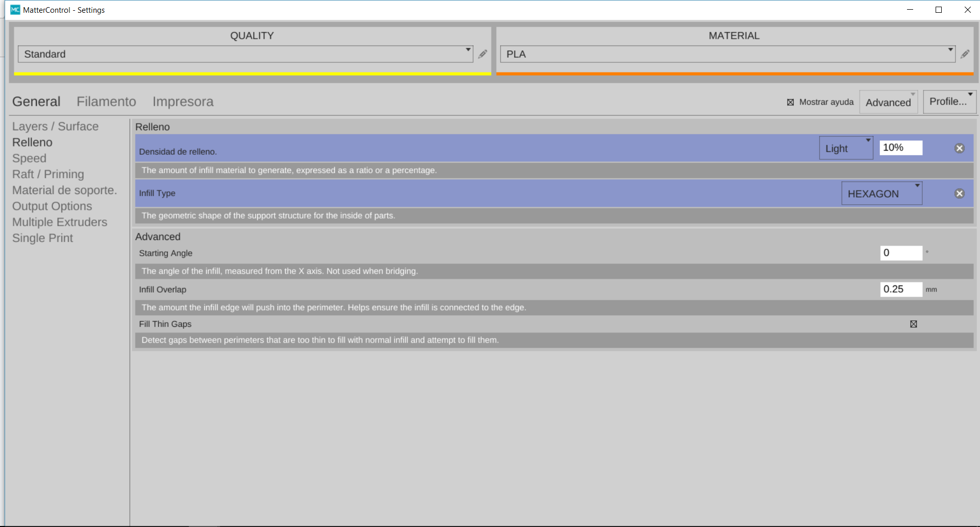Disable the Fill Thin Gaps checkbox
This screenshot has height=527, width=980.
pyautogui.click(x=914, y=324)
